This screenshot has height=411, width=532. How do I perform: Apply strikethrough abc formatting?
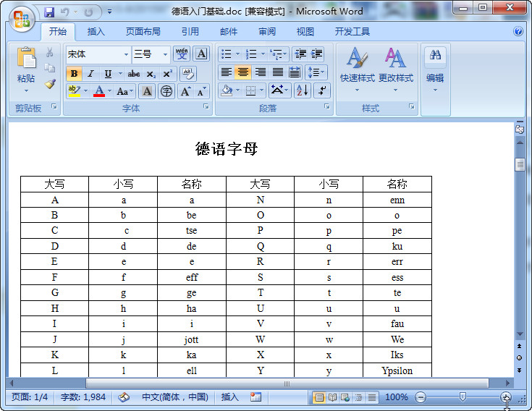point(134,74)
